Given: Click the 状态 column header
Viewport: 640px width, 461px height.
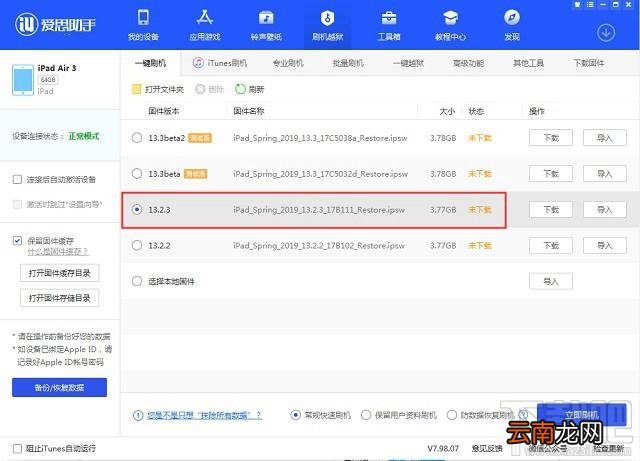Looking at the screenshot, I should tap(476, 111).
